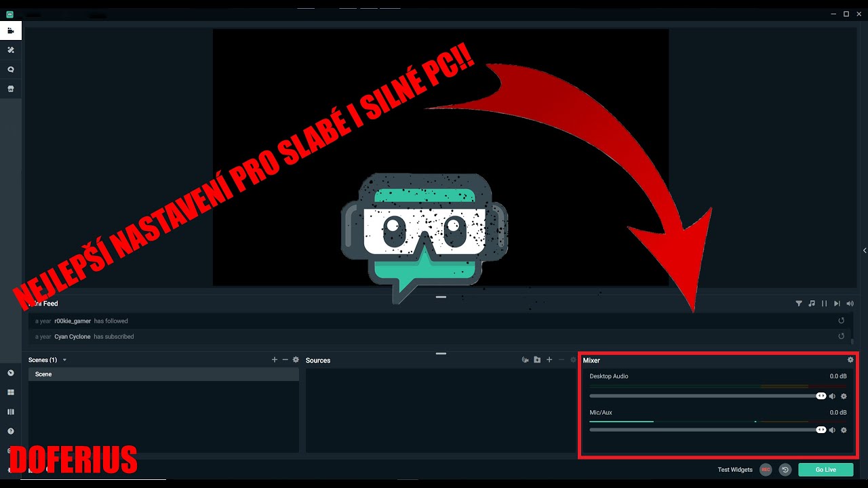Viewport: 868px width, 488px height.
Task: Open the App Store from the sidebar
Action: tap(11, 89)
